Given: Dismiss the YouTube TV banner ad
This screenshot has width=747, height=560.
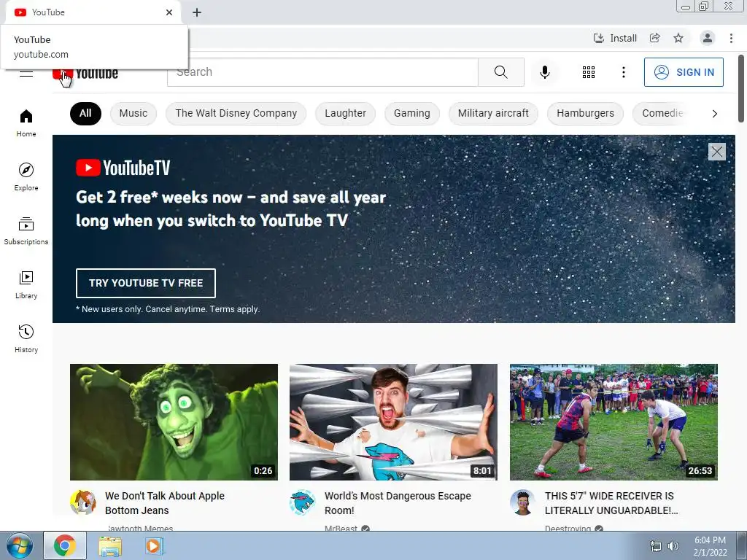Looking at the screenshot, I should [x=716, y=152].
